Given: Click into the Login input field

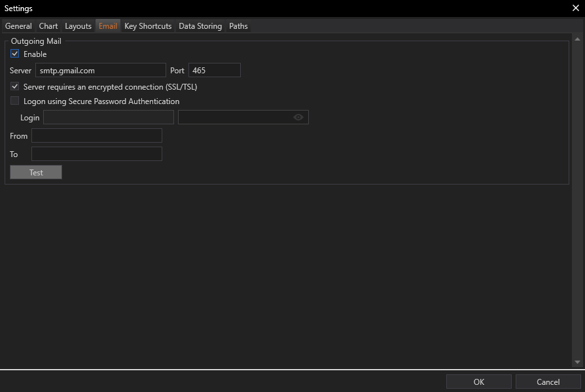Looking at the screenshot, I should [108, 117].
